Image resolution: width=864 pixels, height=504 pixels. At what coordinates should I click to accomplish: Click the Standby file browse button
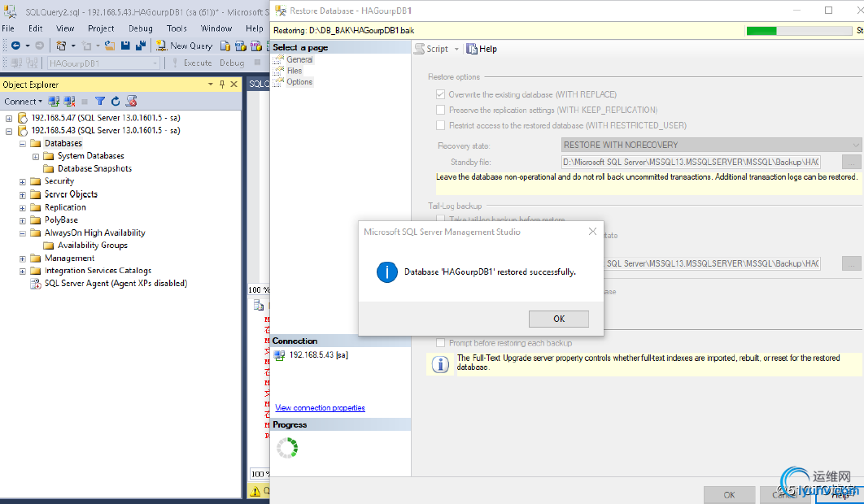tap(851, 163)
